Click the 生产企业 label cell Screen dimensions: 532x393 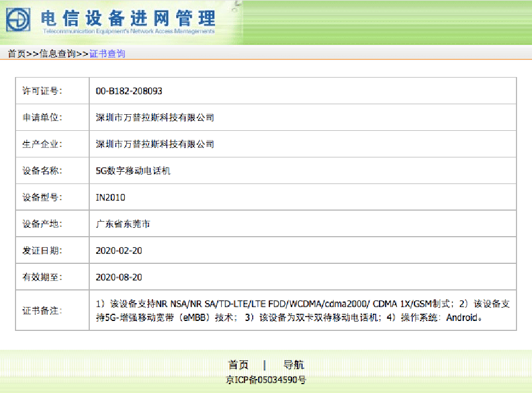[x=53, y=144]
